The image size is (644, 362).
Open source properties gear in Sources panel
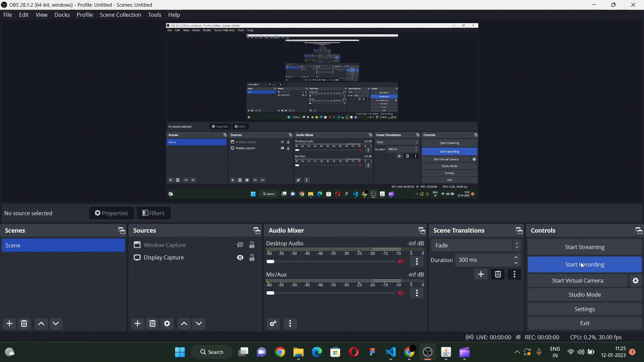point(167,323)
